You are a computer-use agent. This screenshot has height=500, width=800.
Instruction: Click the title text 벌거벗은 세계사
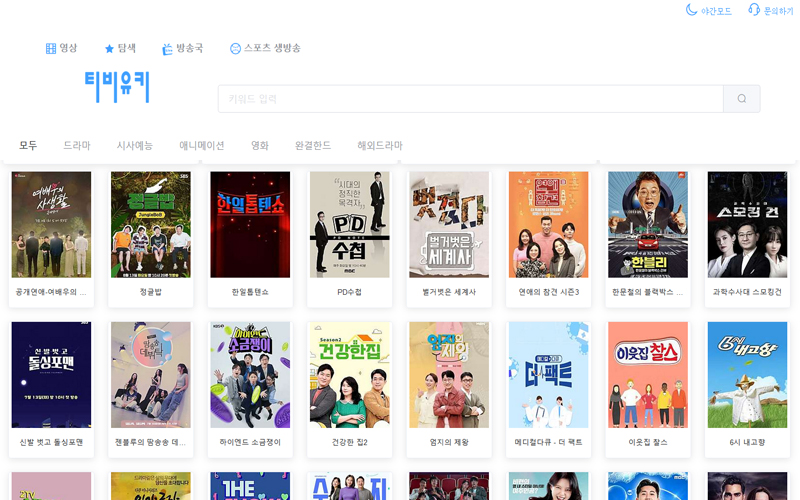click(449, 292)
